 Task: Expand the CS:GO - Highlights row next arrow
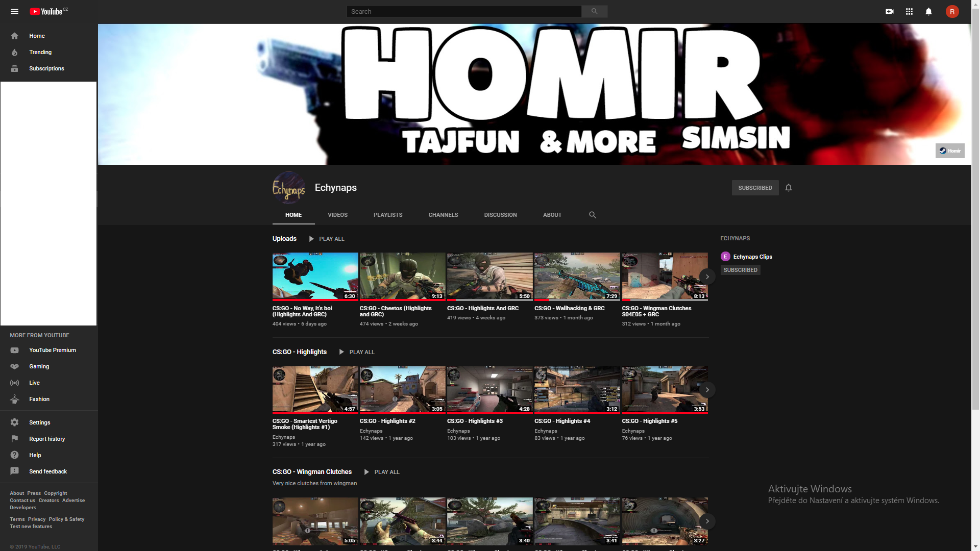[x=707, y=390]
